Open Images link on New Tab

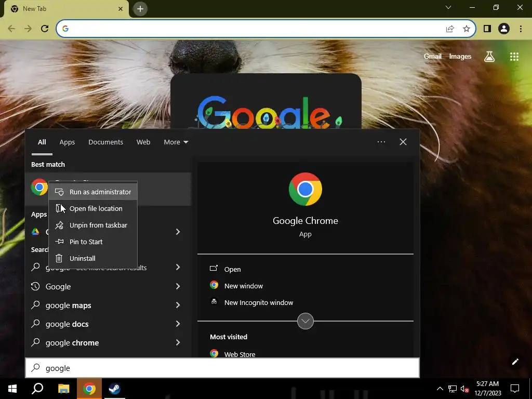coord(460,56)
